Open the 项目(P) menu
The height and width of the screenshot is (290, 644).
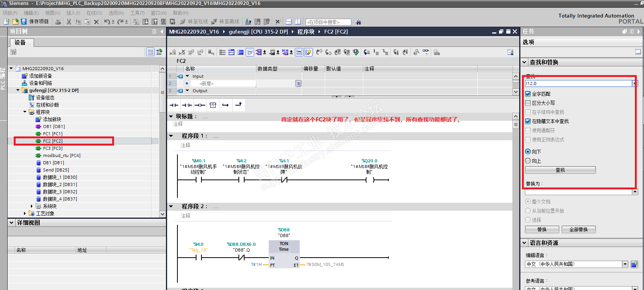[10, 13]
